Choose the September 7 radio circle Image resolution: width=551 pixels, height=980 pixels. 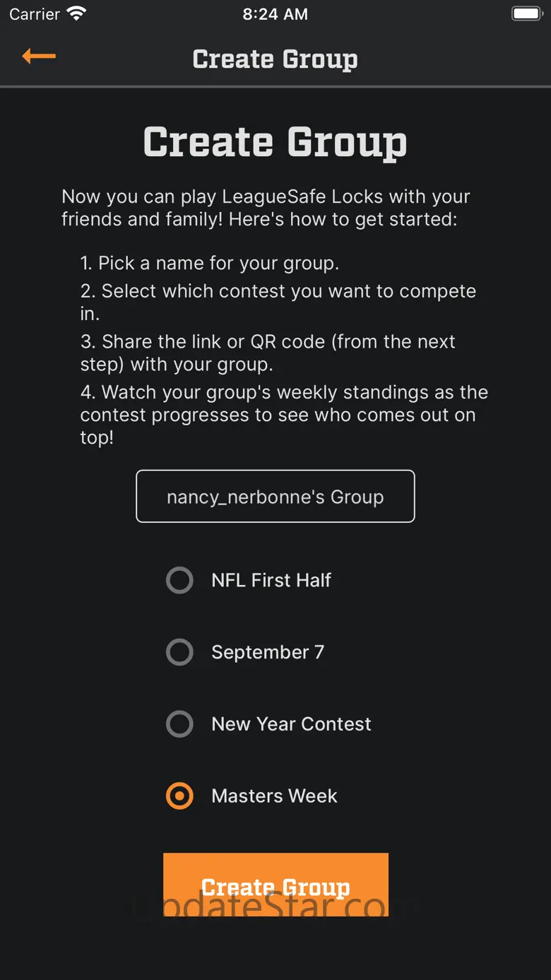point(179,653)
